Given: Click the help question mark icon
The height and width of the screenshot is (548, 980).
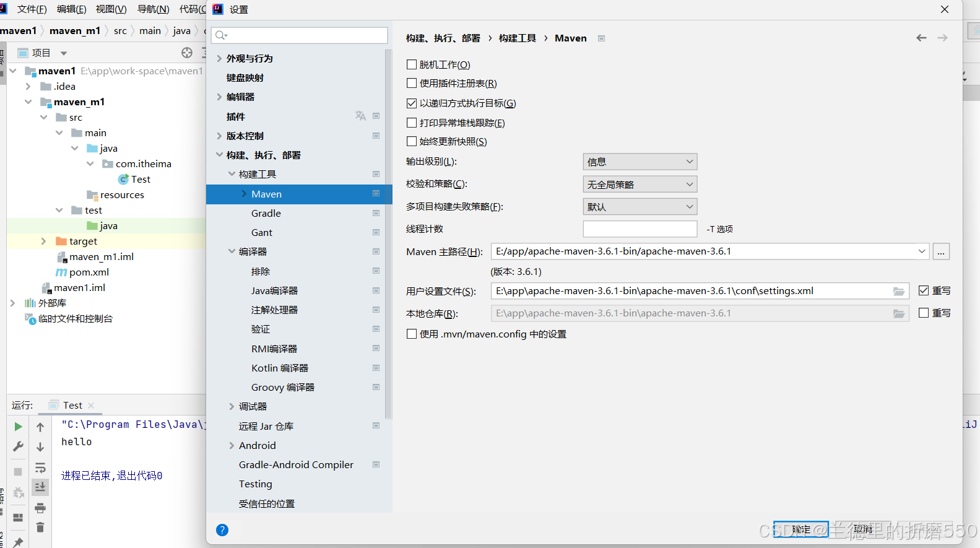Looking at the screenshot, I should (x=222, y=530).
